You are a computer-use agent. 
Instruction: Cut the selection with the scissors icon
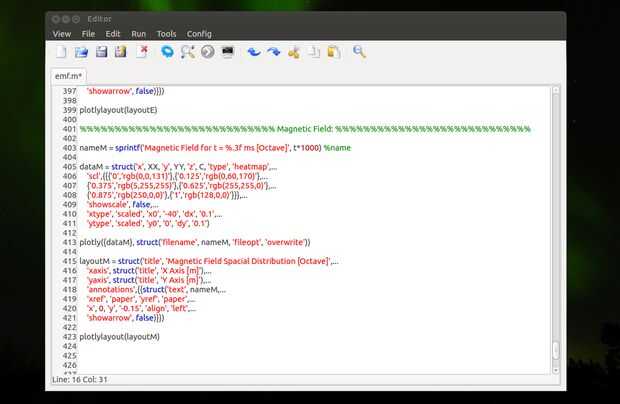294,52
